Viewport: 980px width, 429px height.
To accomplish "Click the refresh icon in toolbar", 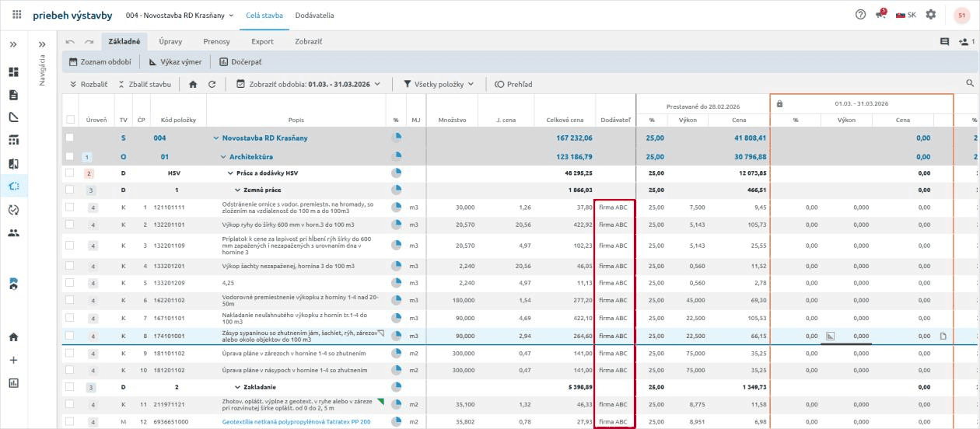I will coord(212,84).
